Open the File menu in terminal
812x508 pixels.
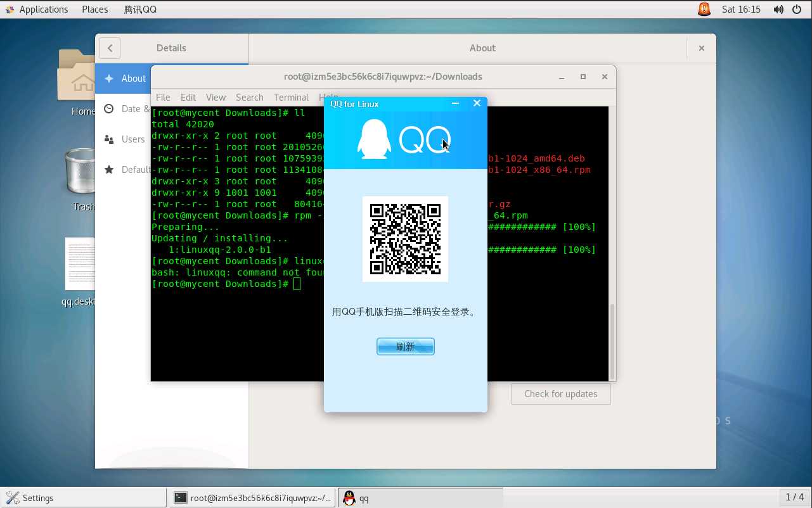pyautogui.click(x=163, y=98)
